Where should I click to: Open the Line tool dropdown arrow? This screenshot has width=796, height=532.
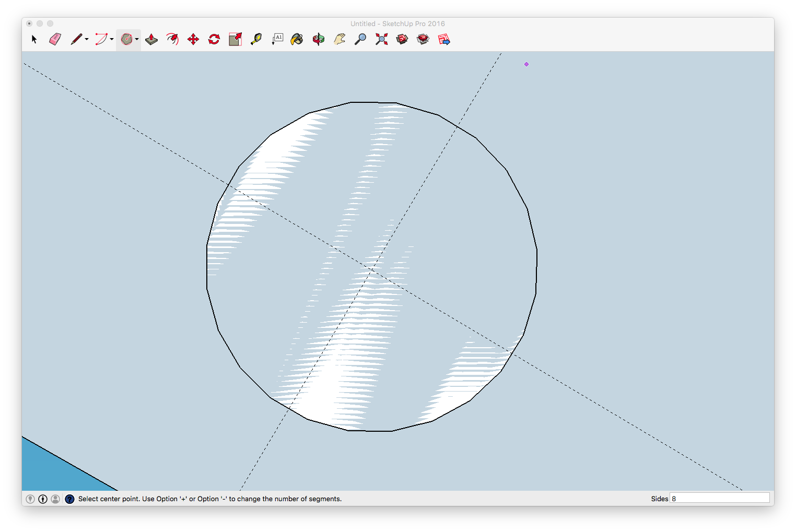(87, 39)
